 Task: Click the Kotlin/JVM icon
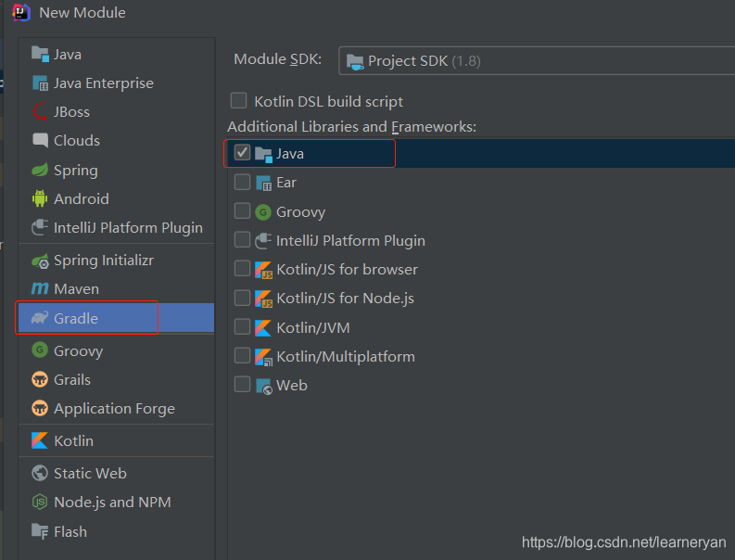(263, 328)
